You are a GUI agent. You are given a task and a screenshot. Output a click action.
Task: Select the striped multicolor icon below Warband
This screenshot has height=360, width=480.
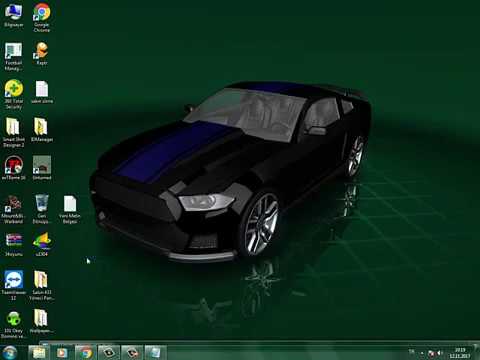click(13, 245)
